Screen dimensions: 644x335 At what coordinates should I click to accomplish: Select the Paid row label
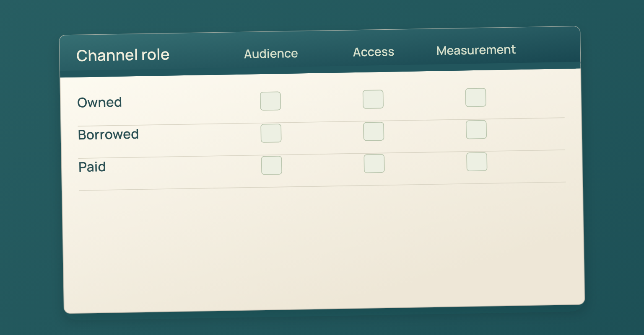(x=92, y=167)
